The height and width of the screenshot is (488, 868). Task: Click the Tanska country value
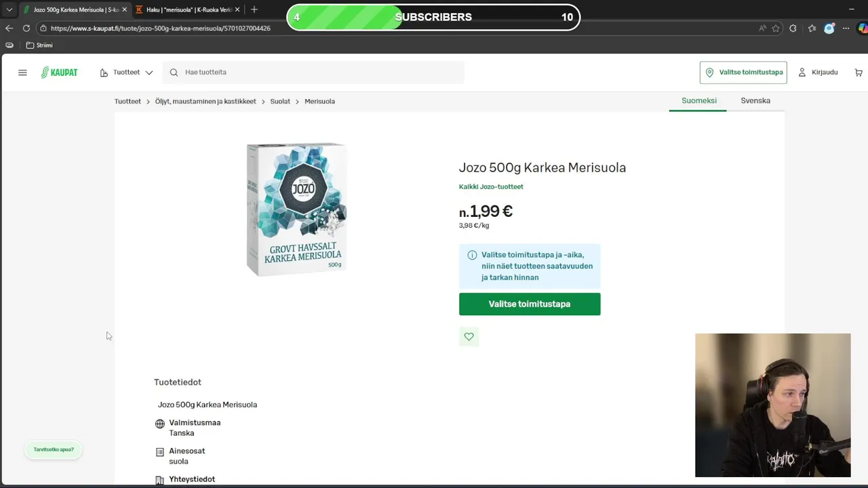click(x=182, y=433)
